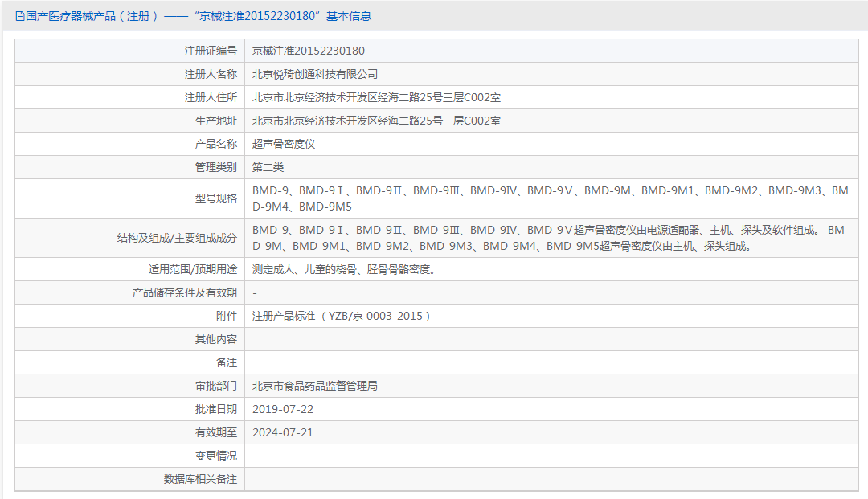Screen dimensions: 868x499
Task: Click the composition description in the 结构及组成 row
Action: pyautogui.click(x=548, y=238)
